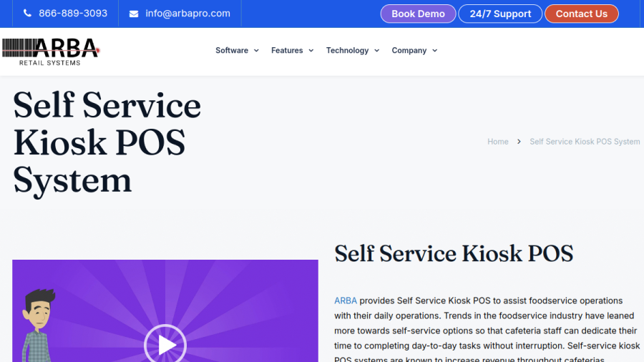Click the Self Service Kiosk POS heading
Image resolution: width=644 pixels, height=362 pixels.
pos(454,254)
